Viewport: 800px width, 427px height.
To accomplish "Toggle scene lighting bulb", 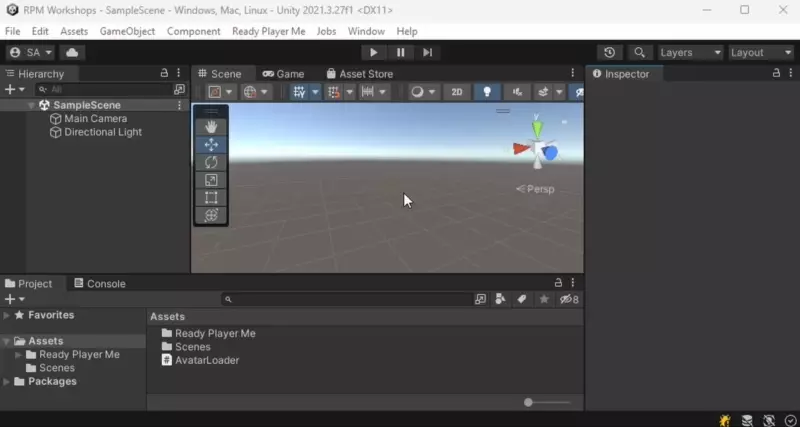I will pos(487,92).
